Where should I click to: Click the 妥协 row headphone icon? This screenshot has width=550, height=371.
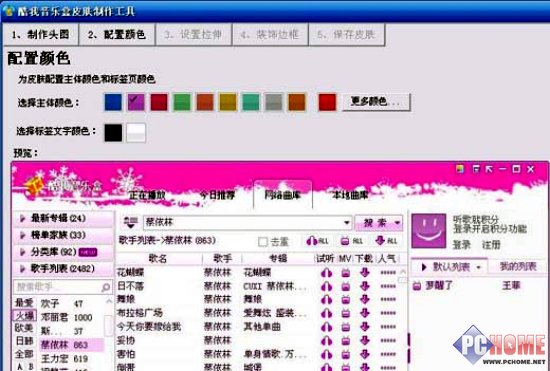tap(326, 340)
